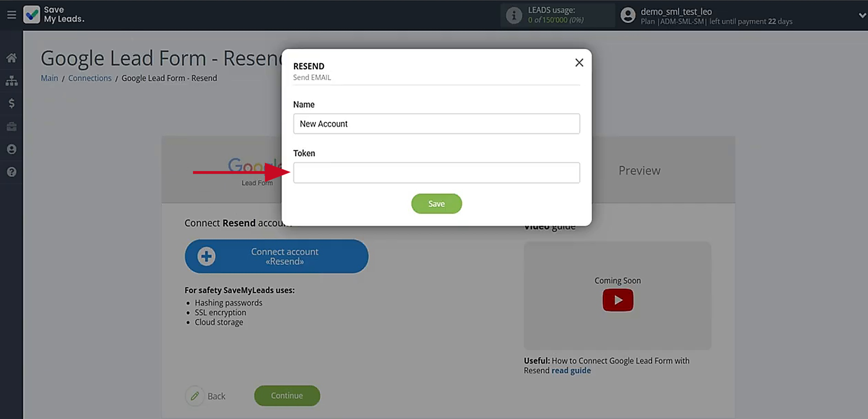The width and height of the screenshot is (868, 419).
Task: Click the green Save button
Action: (x=437, y=204)
